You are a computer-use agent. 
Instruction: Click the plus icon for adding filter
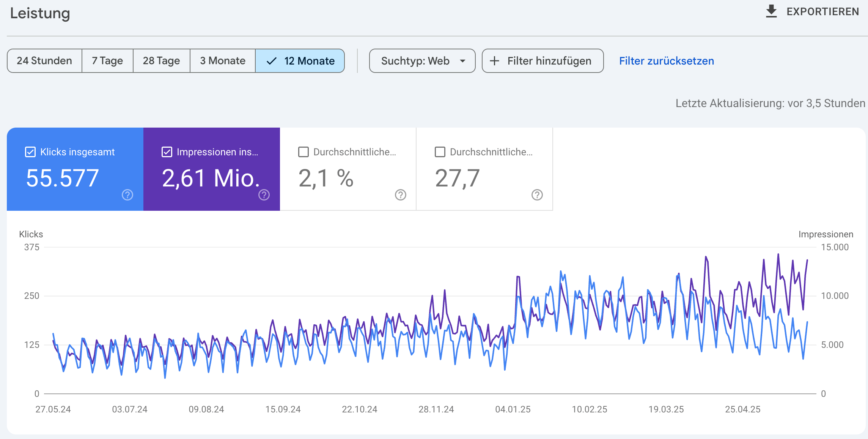click(494, 61)
